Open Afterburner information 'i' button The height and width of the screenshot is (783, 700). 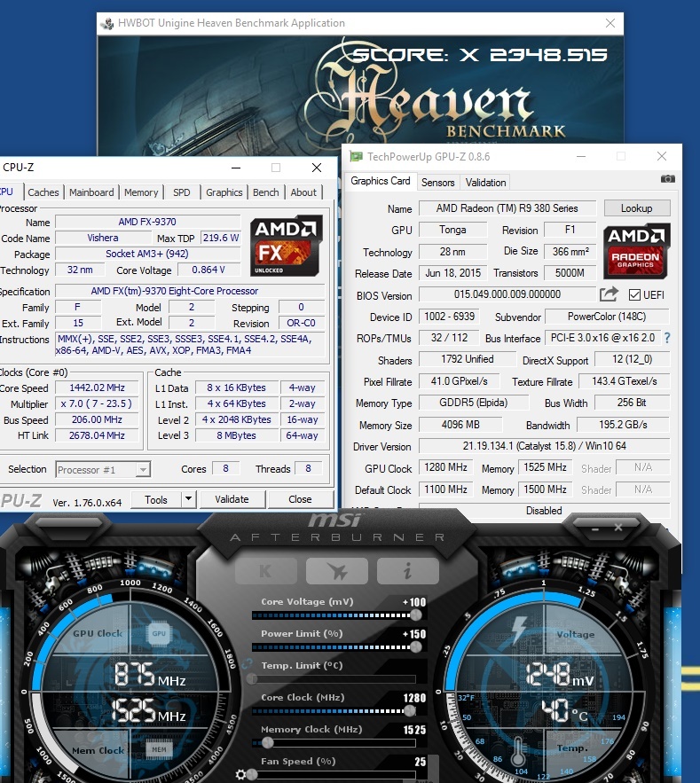[x=408, y=571]
